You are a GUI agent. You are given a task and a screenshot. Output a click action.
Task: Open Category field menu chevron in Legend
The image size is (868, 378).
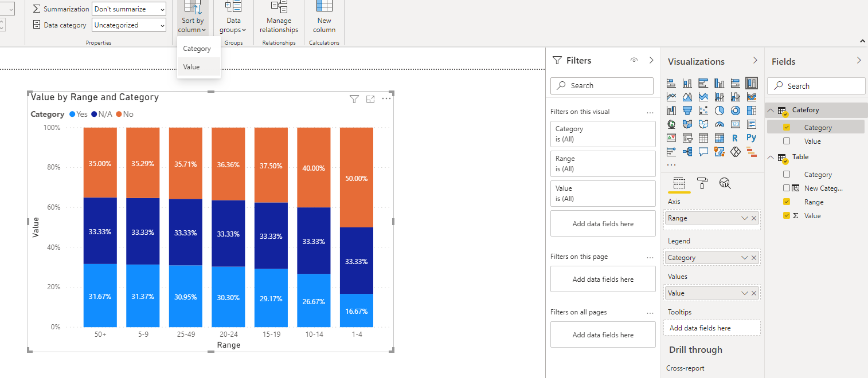tap(744, 258)
